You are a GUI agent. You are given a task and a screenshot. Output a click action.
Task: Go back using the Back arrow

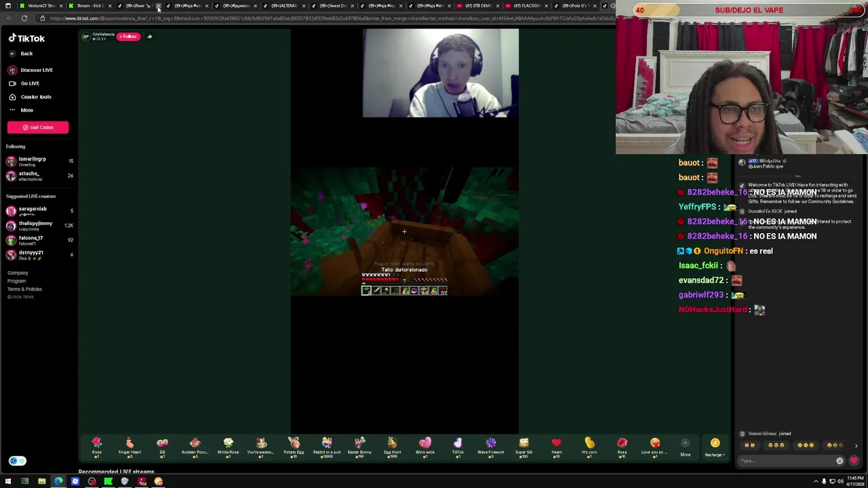tap(20, 54)
